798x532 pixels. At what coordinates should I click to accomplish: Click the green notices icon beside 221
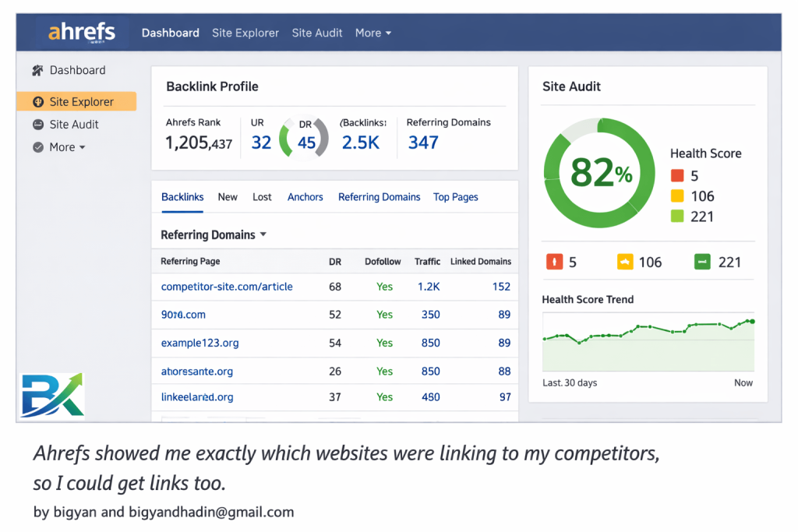(x=702, y=262)
